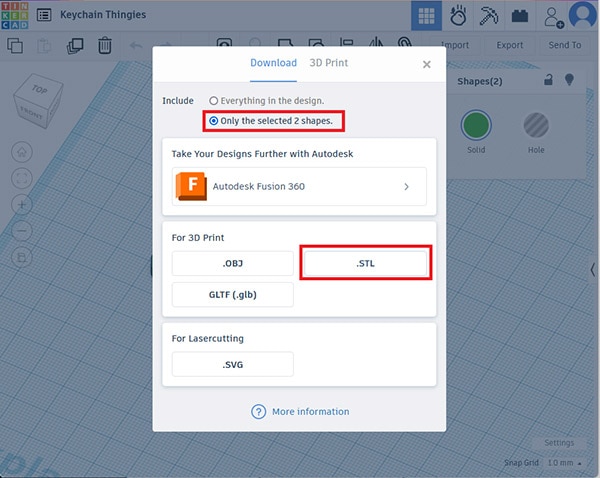Expand the side panel collapse arrow
The width and height of the screenshot is (600, 478).
coord(592,269)
